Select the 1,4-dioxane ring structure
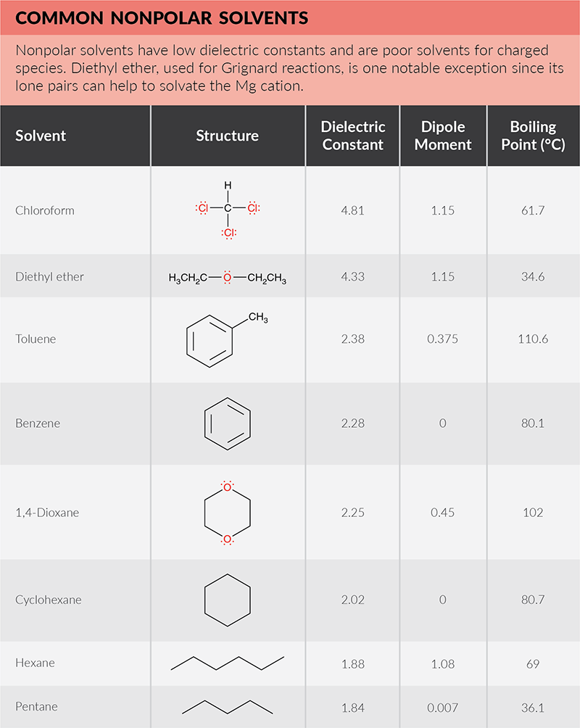Image resolution: width=580 pixels, height=728 pixels. pyautogui.click(x=228, y=513)
